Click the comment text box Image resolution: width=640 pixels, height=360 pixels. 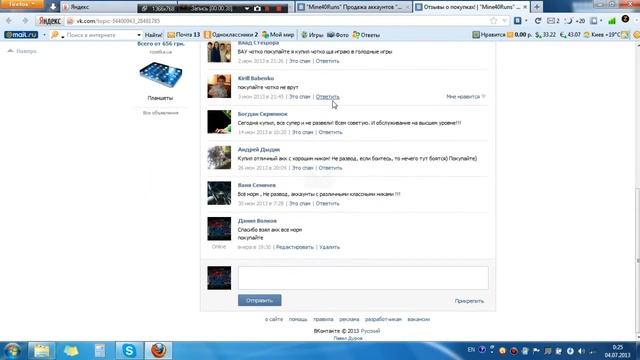[363, 278]
